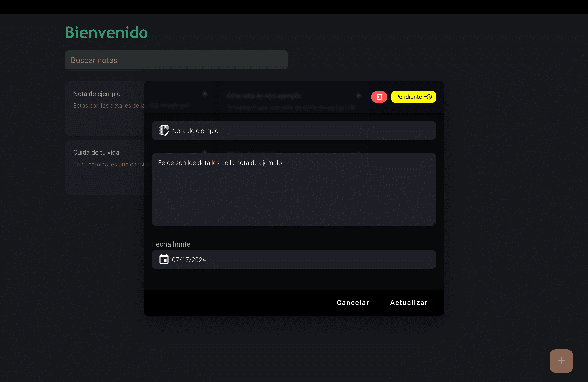Click En tu camino card text
The width and height of the screenshot is (588, 382).
click(x=108, y=164)
